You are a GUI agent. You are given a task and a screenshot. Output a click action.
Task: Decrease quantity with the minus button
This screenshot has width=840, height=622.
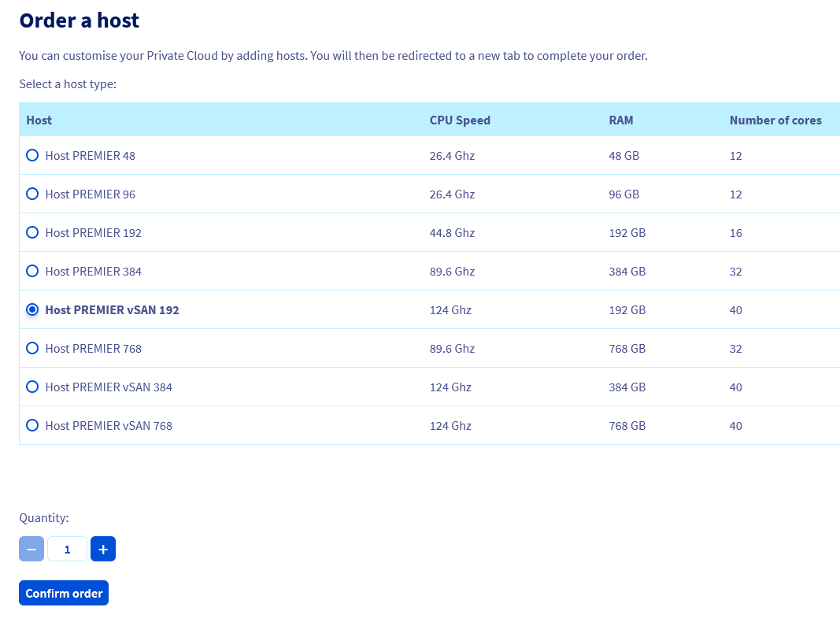coord(31,549)
